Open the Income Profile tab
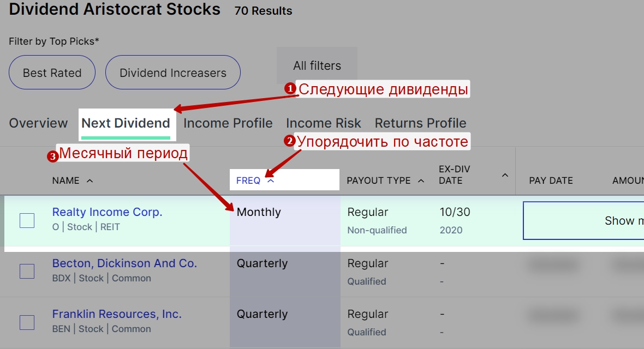The image size is (644, 349). coord(228,123)
